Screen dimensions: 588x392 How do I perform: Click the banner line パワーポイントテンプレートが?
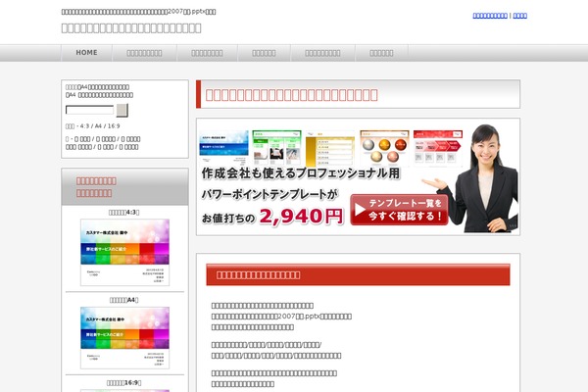click(269, 194)
